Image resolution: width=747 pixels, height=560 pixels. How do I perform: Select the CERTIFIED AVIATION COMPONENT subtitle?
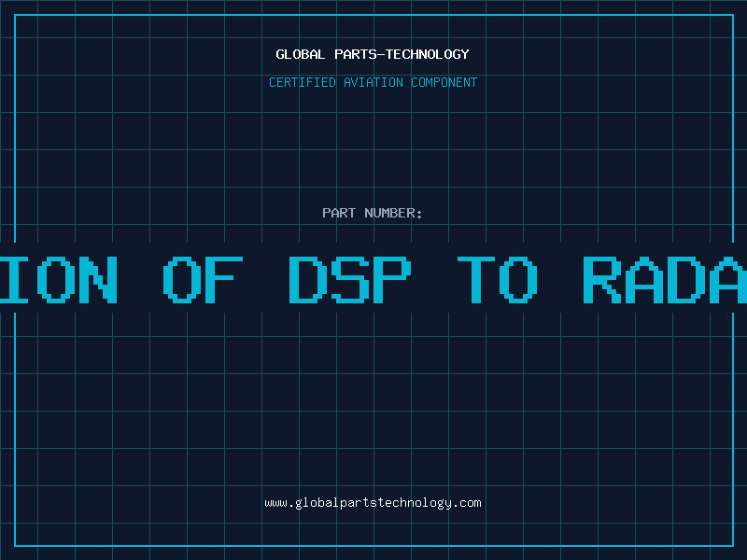(x=373, y=82)
